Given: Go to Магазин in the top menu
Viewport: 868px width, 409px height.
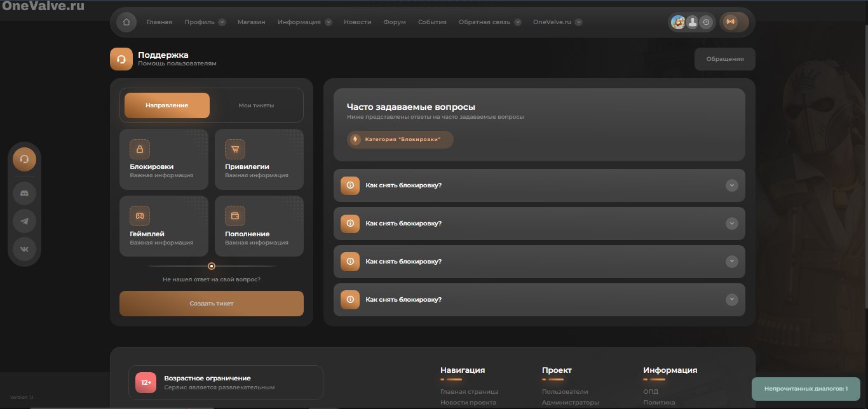Looking at the screenshot, I should pos(251,22).
